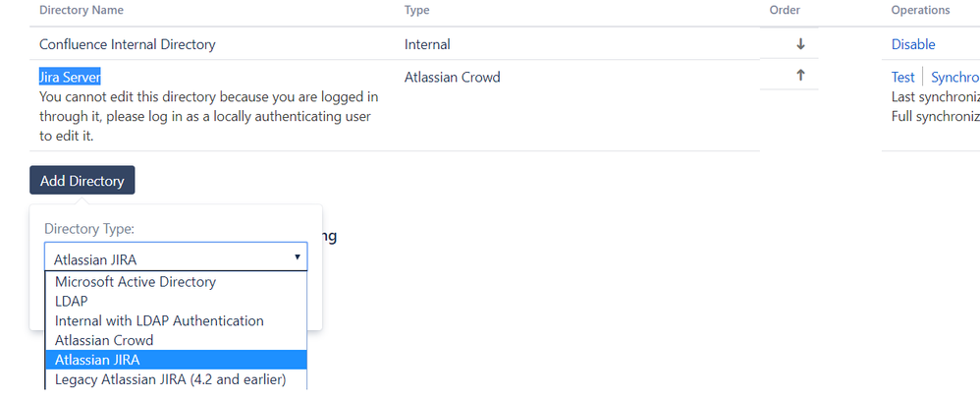This screenshot has width=980, height=399.
Task: Move Confluence Internal Directory down with arrow
Action: point(800,44)
